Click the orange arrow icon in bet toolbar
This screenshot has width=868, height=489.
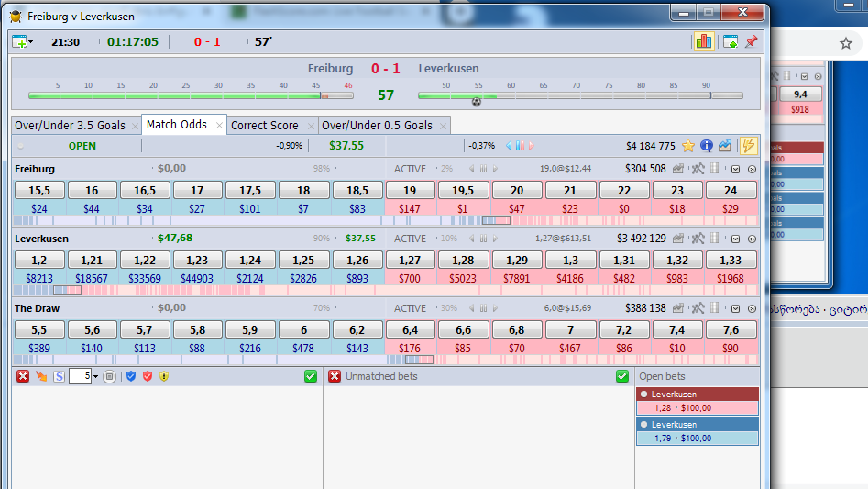[x=41, y=376]
